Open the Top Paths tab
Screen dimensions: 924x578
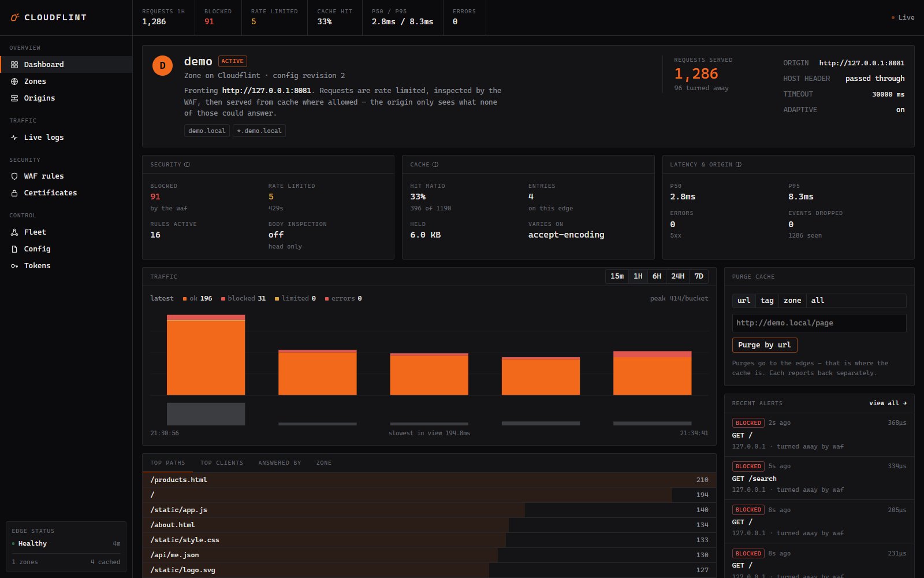click(x=167, y=463)
